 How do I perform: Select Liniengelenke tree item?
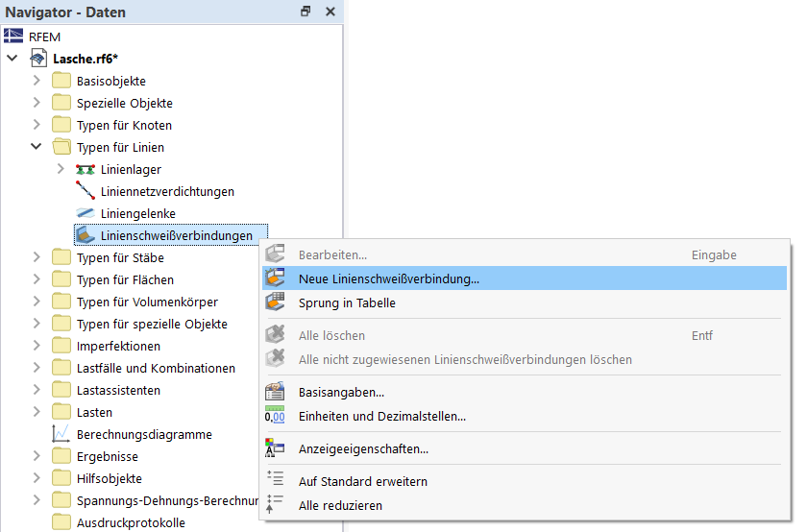click(138, 213)
